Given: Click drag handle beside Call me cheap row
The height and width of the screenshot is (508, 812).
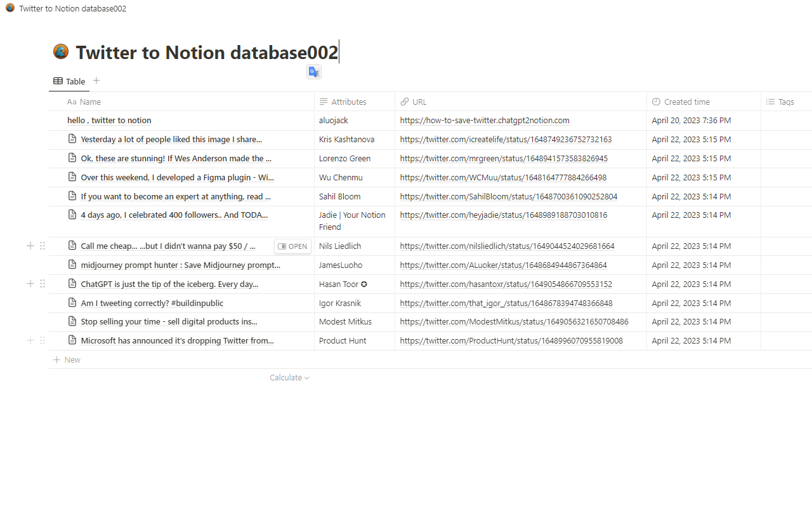Looking at the screenshot, I should [43, 246].
